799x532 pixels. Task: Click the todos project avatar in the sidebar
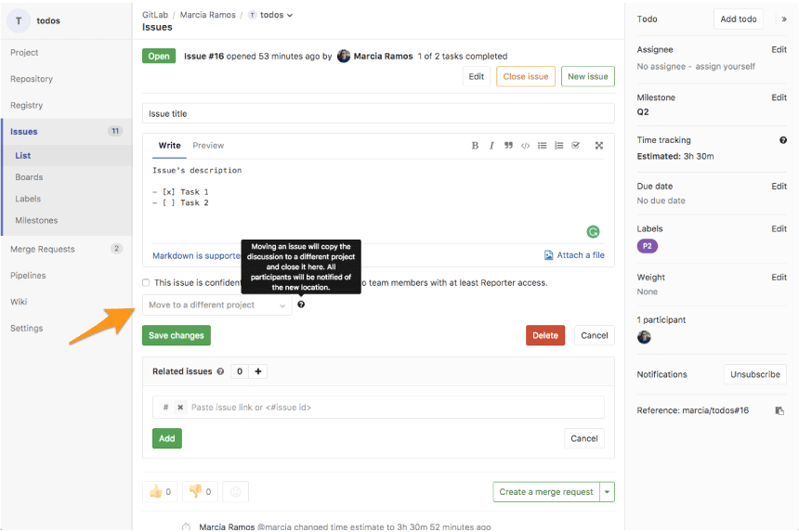tap(19, 20)
